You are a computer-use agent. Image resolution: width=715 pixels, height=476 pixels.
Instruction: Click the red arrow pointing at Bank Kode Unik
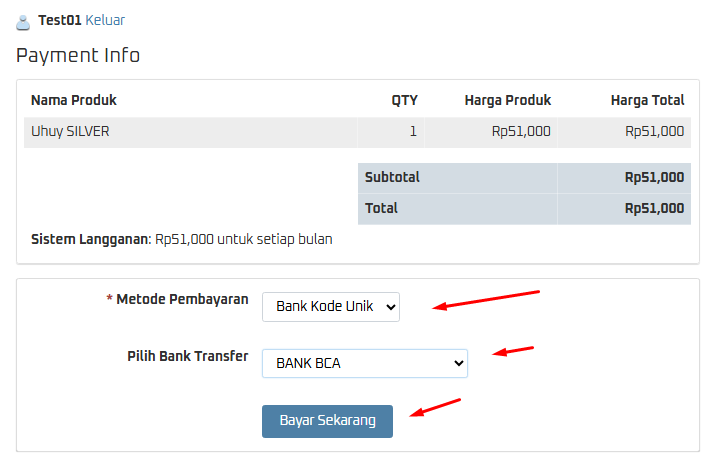point(487,300)
